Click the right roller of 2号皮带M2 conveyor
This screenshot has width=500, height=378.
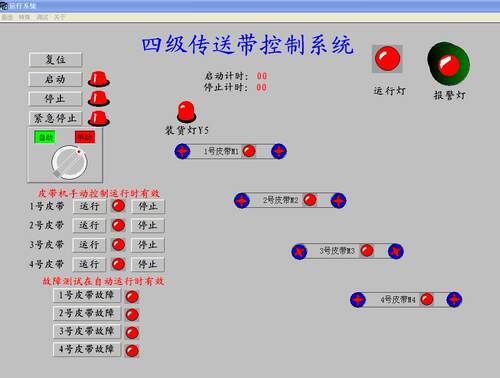click(338, 201)
